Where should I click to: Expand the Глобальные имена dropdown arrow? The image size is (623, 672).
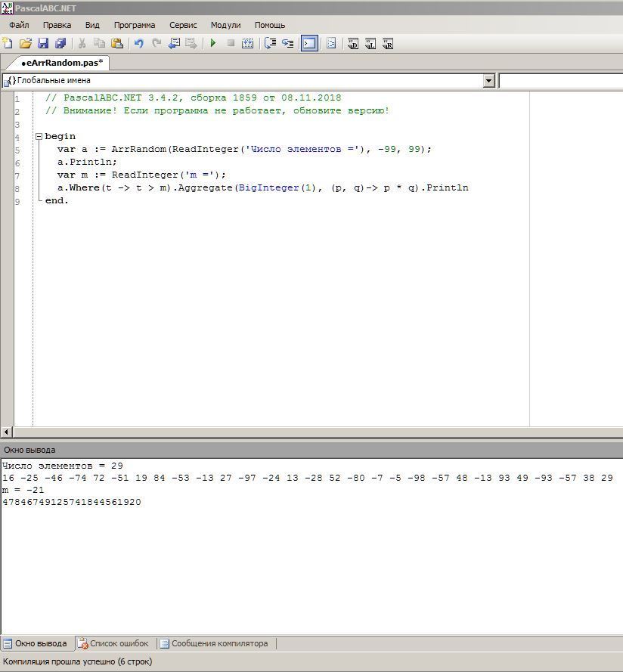click(x=488, y=81)
